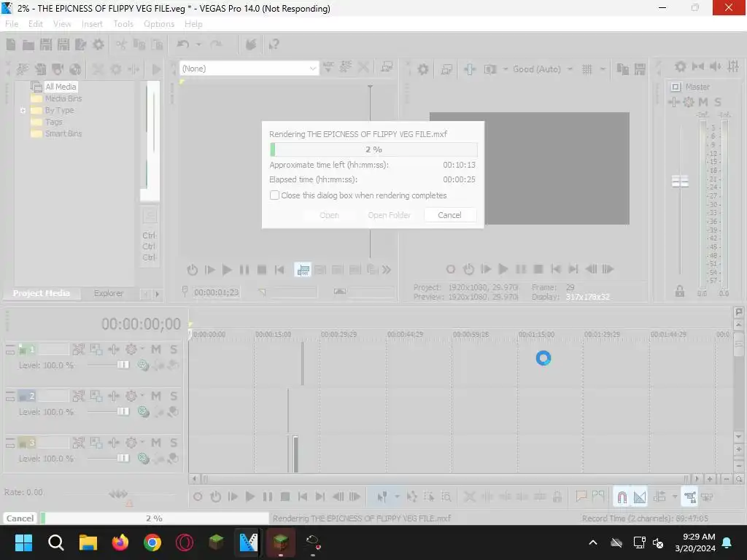Image resolution: width=747 pixels, height=560 pixels.
Task: Open the Options menu
Action: click(x=158, y=24)
